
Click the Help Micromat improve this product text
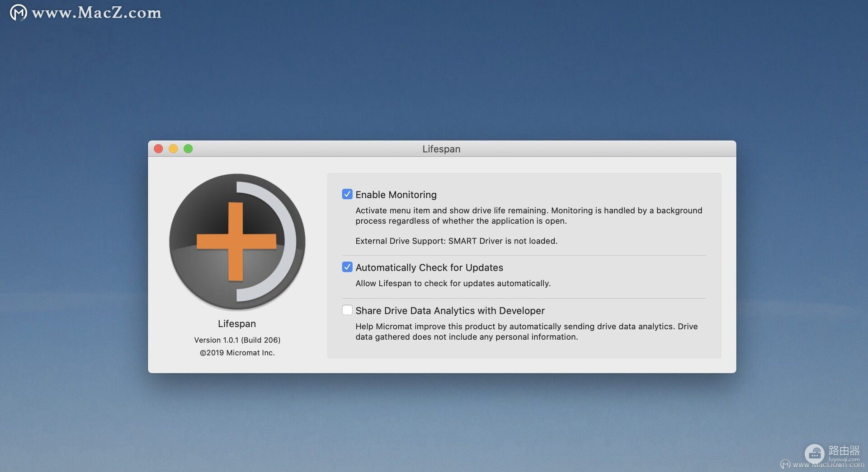point(527,332)
